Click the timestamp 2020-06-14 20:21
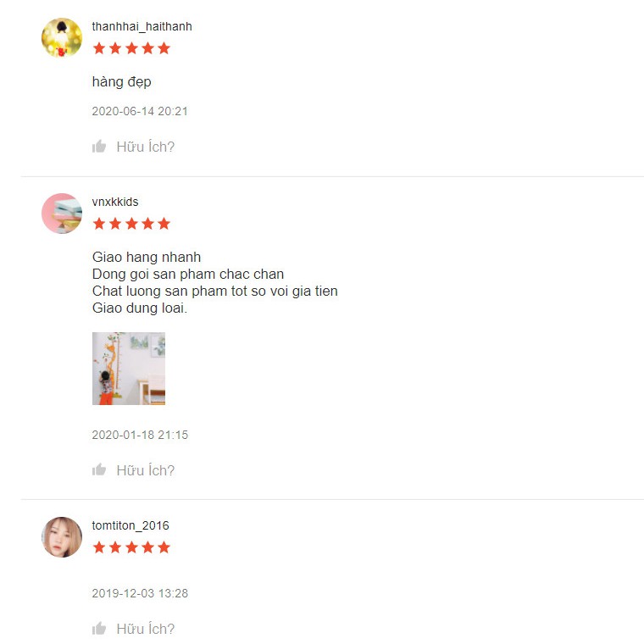Viewport: 644px width, 644px height. [140, 111]
